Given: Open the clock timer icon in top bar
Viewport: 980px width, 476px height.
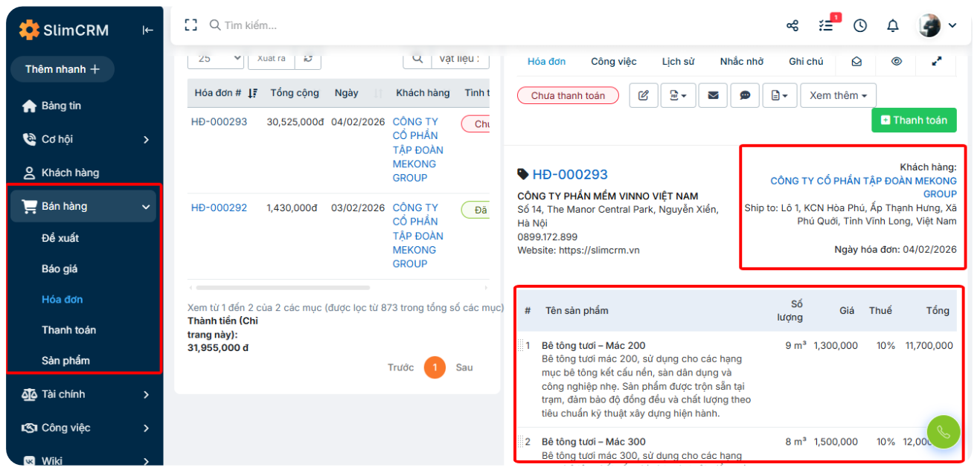Looking at the screenshot, I should 860,25.
